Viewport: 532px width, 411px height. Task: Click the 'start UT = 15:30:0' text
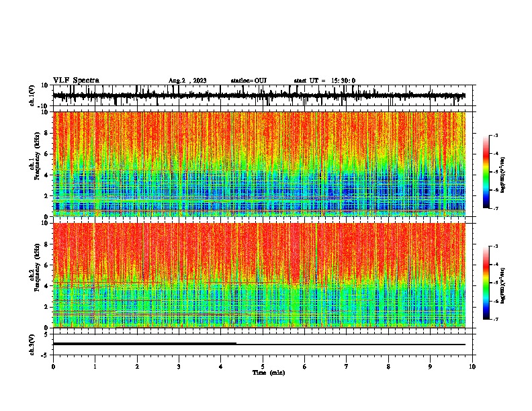[324, 81]
